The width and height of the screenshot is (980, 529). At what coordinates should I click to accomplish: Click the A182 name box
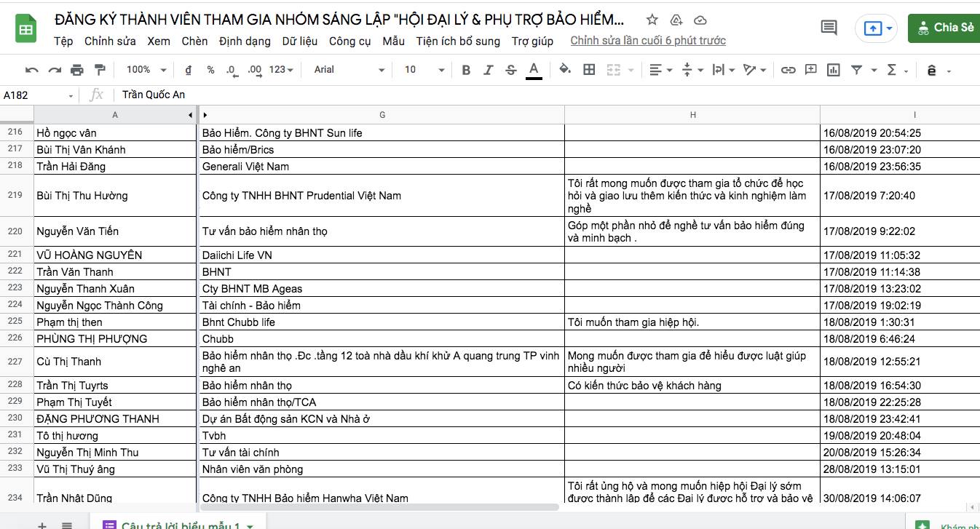click(x=39, y=95)
